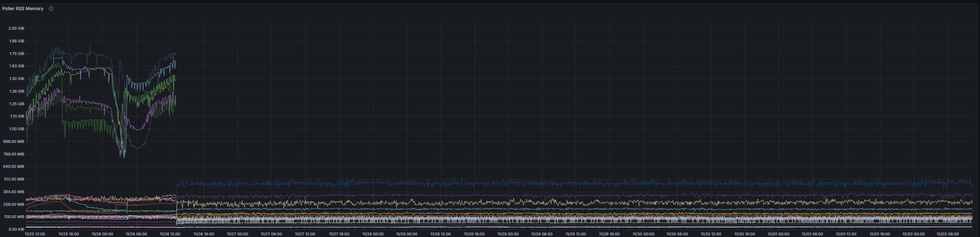Click the 1.75 GiB y-axis label

pos(16,54)
